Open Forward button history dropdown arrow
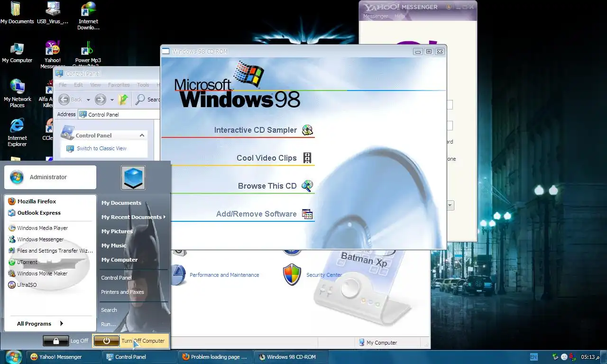The width and height of the screenshot is (607, 364). pos(112,100)
